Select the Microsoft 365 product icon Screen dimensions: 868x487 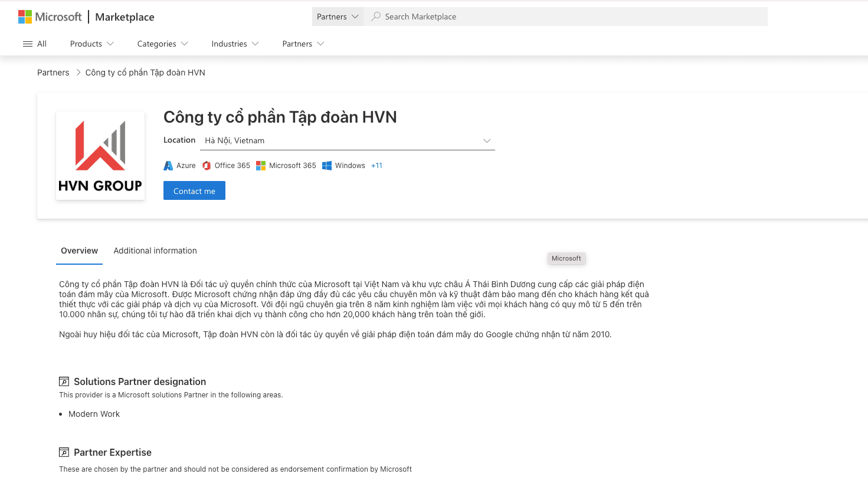click(261, 165)
